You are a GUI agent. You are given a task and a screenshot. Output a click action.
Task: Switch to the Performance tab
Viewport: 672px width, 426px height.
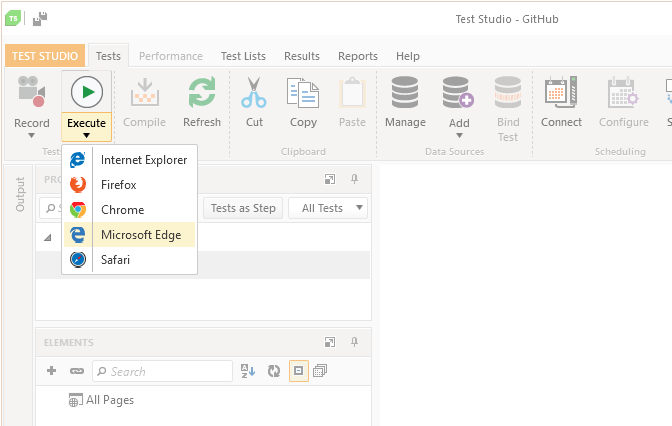coord(171,56)
